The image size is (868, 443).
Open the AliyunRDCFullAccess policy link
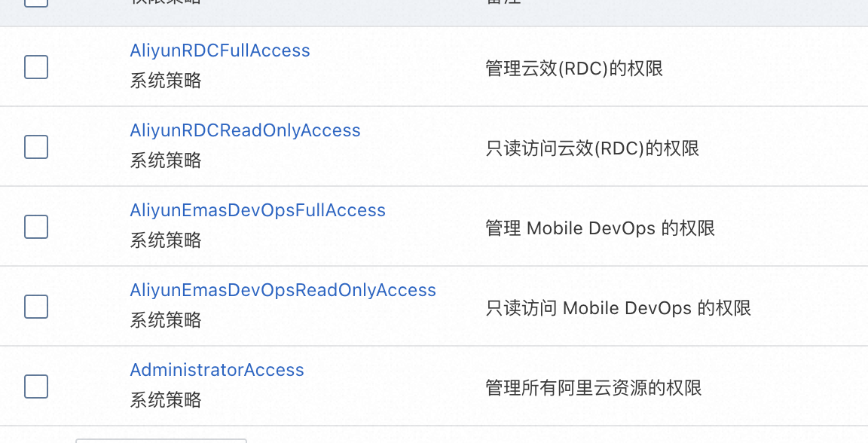220,50
